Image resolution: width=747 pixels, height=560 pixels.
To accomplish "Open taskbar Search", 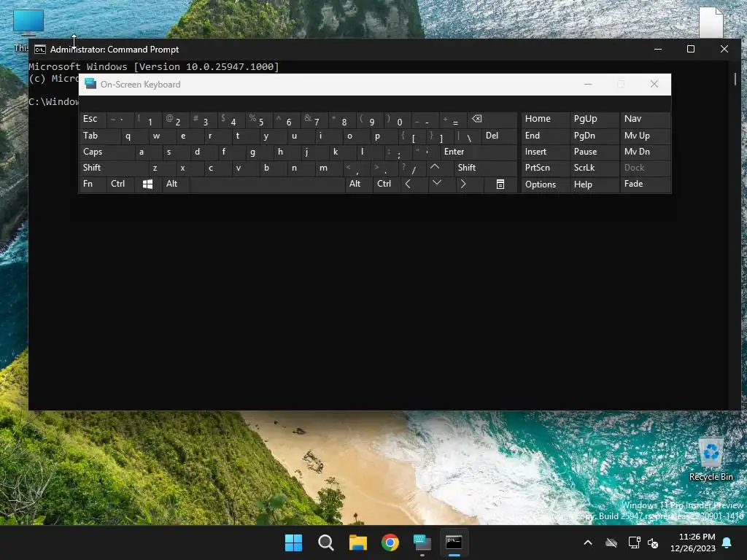I will pyautogui.click(x=326, y=542).
